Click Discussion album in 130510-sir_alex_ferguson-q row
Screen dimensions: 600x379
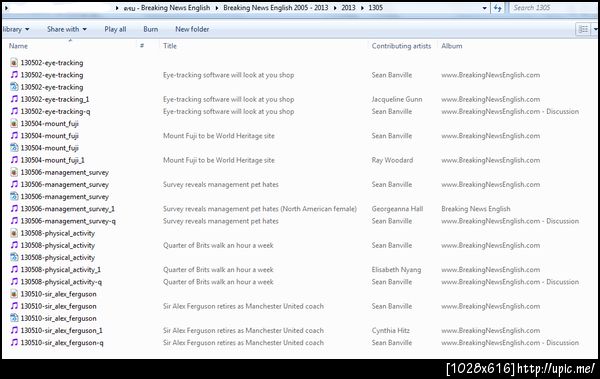pos(510,343)
